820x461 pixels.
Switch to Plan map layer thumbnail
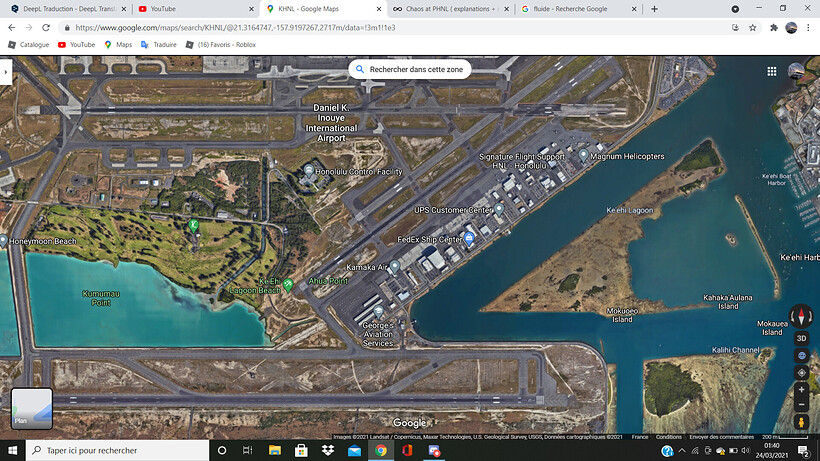[x=32, y=408]
